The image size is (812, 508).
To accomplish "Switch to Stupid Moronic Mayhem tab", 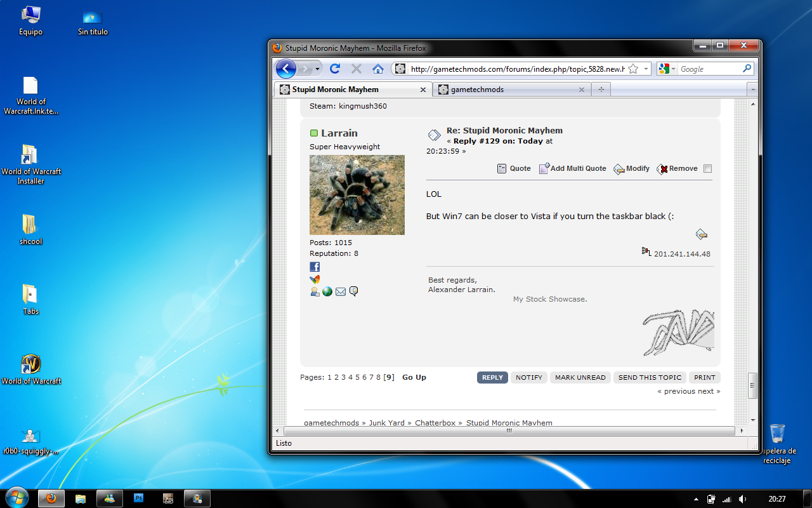I will click(x=353, y=90).
